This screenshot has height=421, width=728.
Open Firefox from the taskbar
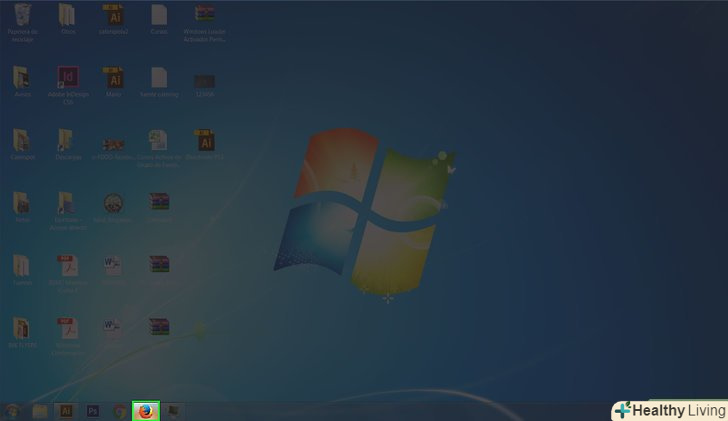146,411
